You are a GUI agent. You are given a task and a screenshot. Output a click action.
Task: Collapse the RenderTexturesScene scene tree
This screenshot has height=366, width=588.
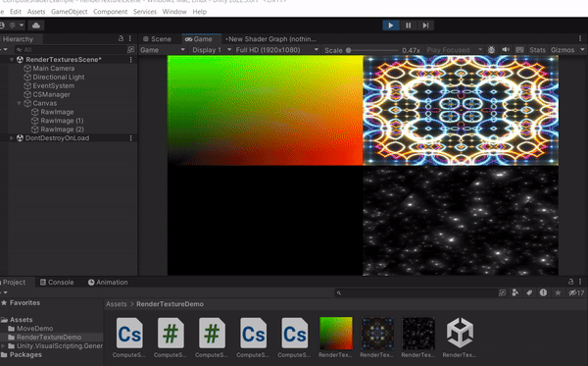tap(11, 59)
